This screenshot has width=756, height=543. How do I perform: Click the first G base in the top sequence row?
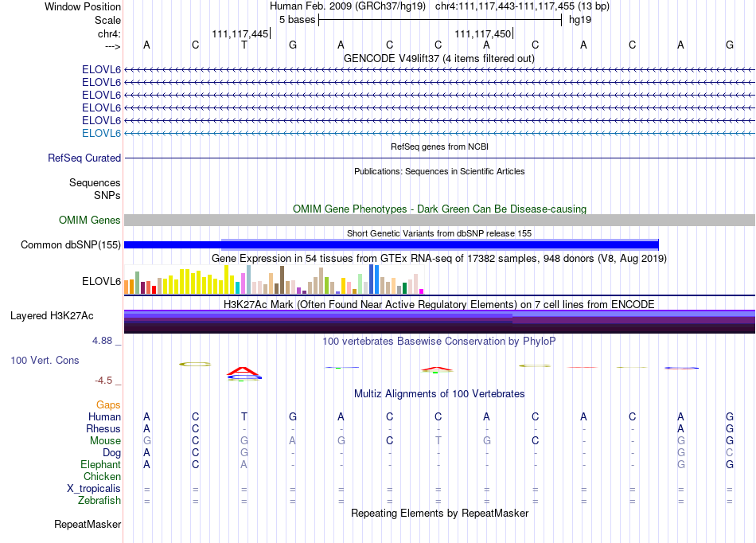(293, 45)
